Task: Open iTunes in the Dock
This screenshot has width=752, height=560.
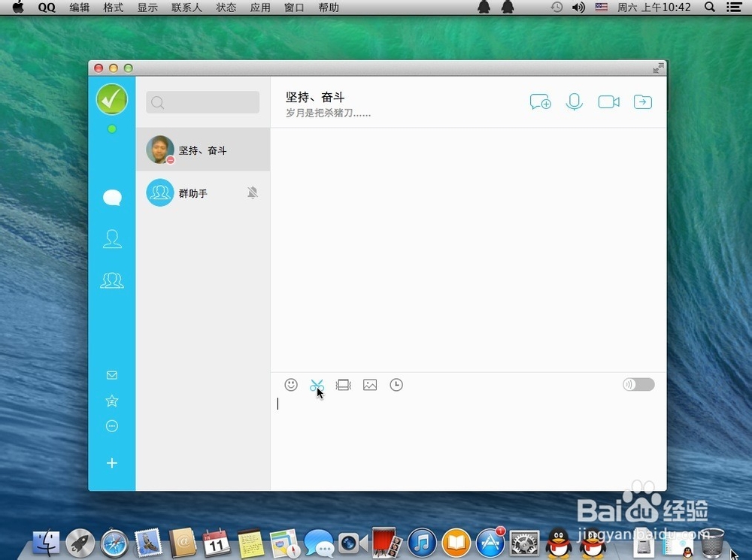Action: pos(422,543)
